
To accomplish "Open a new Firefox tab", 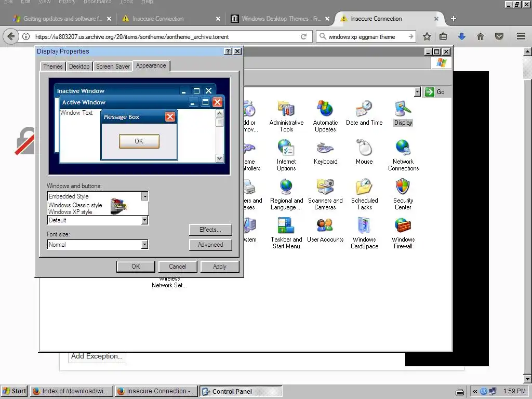I will click(x=453, y=19).
